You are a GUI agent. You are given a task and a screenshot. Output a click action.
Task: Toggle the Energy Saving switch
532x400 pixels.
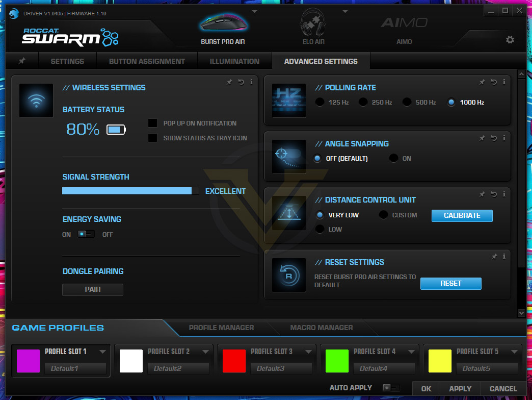tap(86, 234)
